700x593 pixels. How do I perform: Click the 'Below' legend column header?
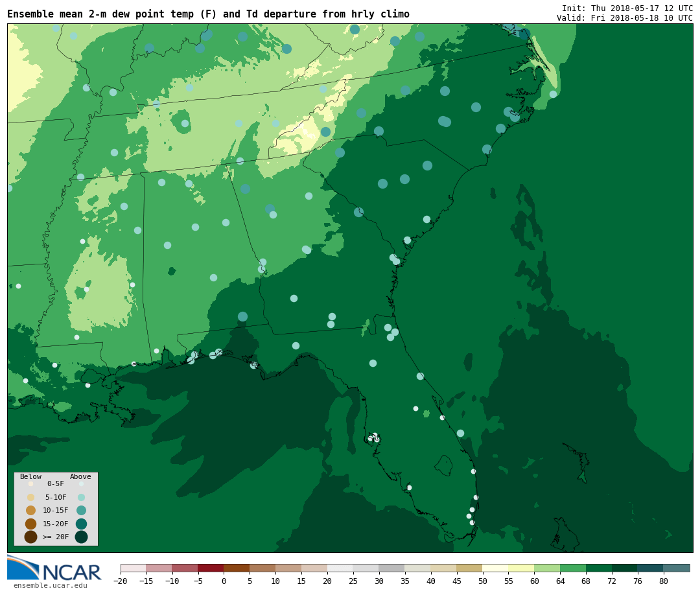coord(30,476)
